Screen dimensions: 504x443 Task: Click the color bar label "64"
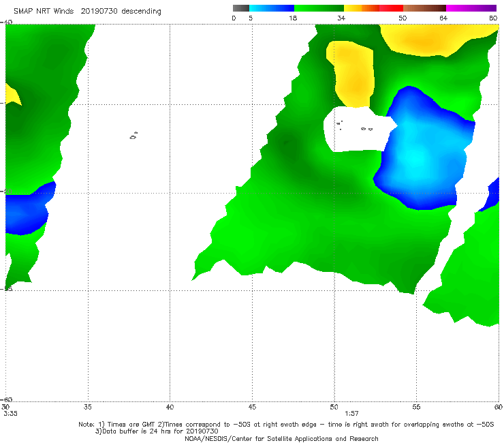tap(443, 18)
